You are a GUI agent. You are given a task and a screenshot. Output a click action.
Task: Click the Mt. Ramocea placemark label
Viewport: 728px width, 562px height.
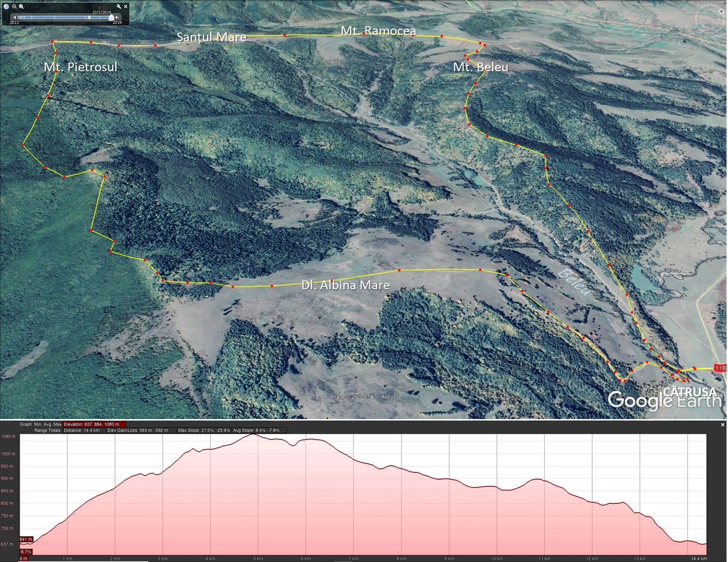pos(378,31)
